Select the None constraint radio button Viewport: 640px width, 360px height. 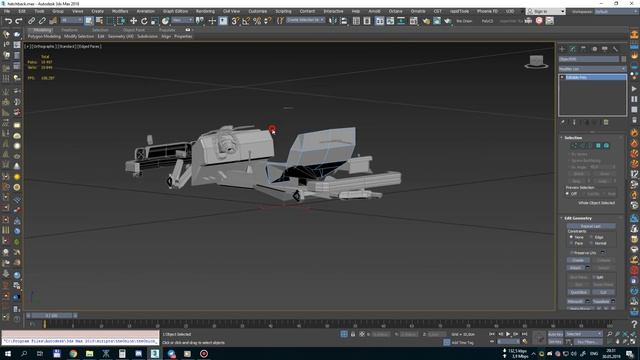point(571,237)
